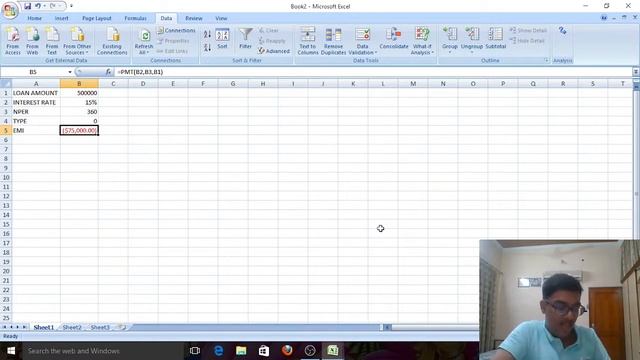Switch to the Home tab
The image size is (640, 360).
tap(34, 18)
